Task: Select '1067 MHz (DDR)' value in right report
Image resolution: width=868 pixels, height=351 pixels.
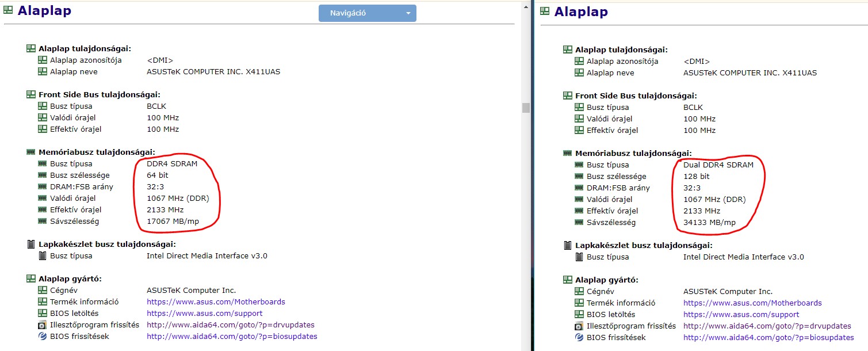Action: 714,199
